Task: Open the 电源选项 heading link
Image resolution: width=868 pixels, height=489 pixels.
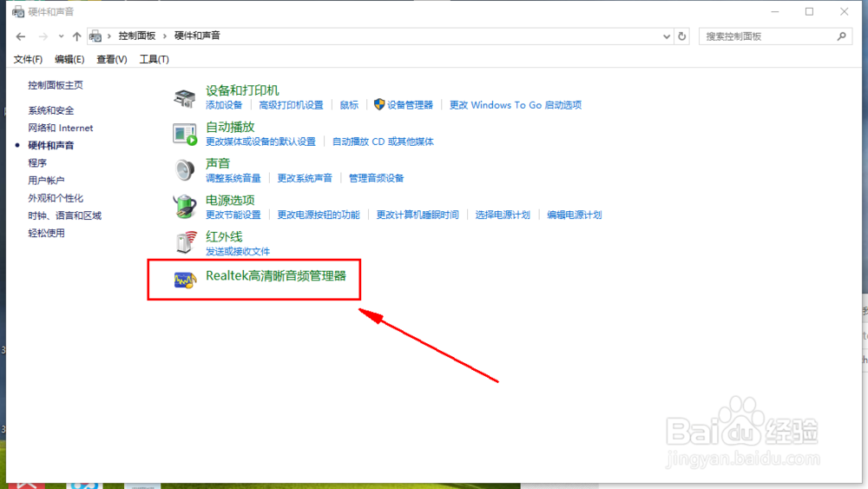Action: [230, 200]
